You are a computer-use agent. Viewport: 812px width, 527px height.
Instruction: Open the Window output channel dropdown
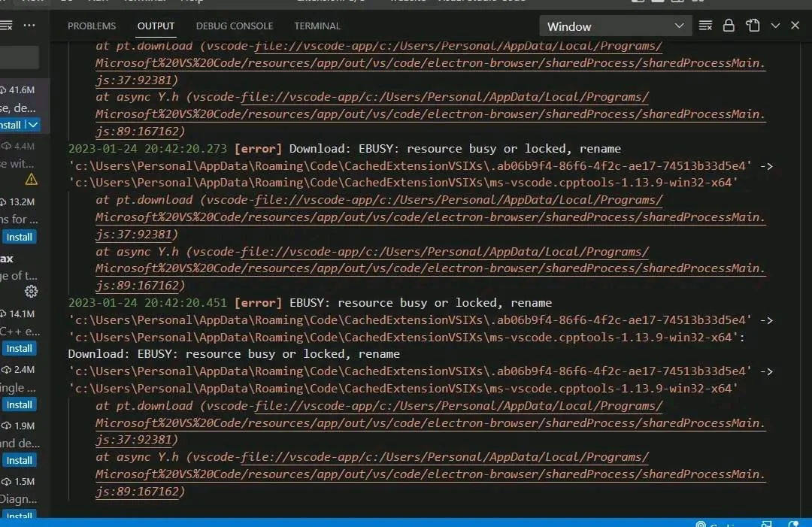(x=615, y=26)
